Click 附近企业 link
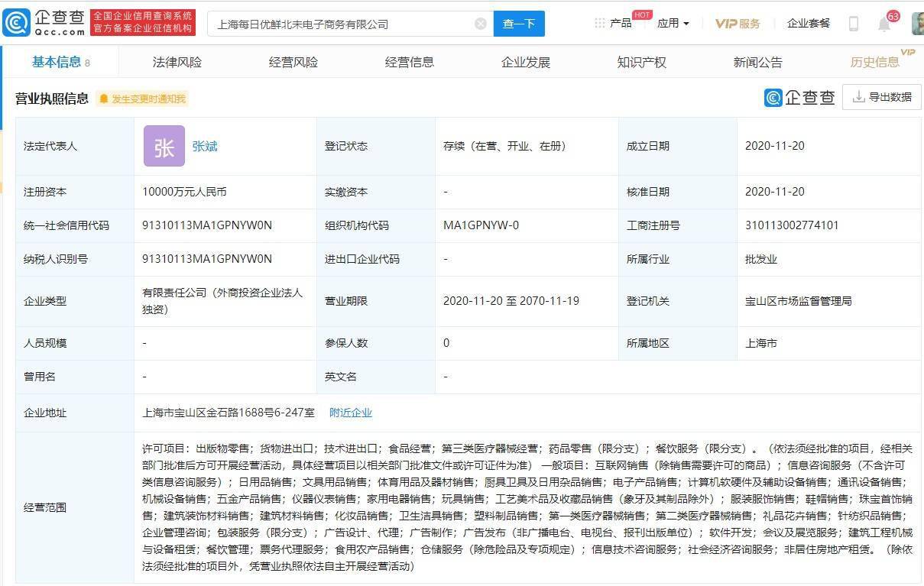Screen dimensions: 924x586 point(351,413)
